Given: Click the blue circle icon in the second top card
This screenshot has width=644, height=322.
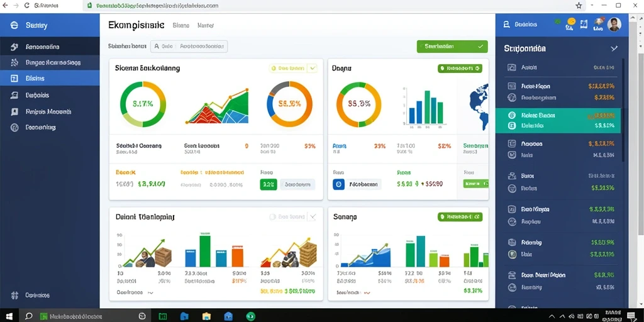Looking at the screenshot, I should [338, 184].
